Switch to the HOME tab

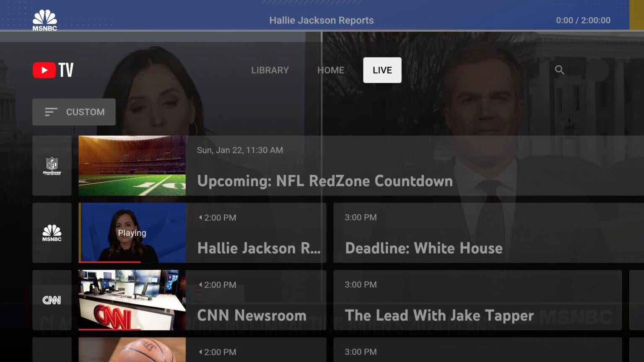click(x=331, y=70)
